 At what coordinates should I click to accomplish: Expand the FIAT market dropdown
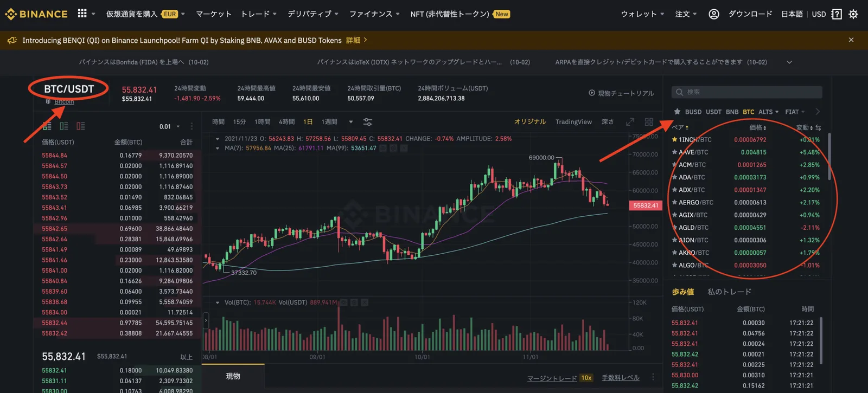coord(795,112)
